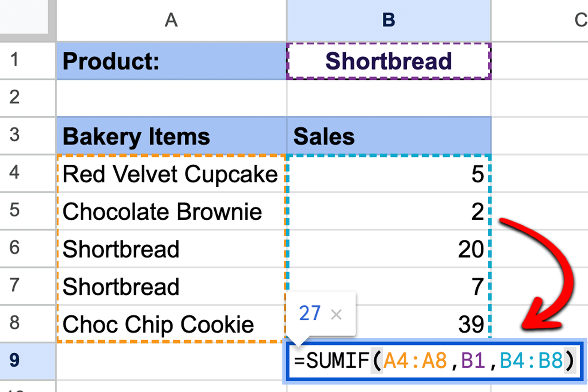This screenshot has width=588, height=392.
Task: Select column B header
Action: click(388, 20)
